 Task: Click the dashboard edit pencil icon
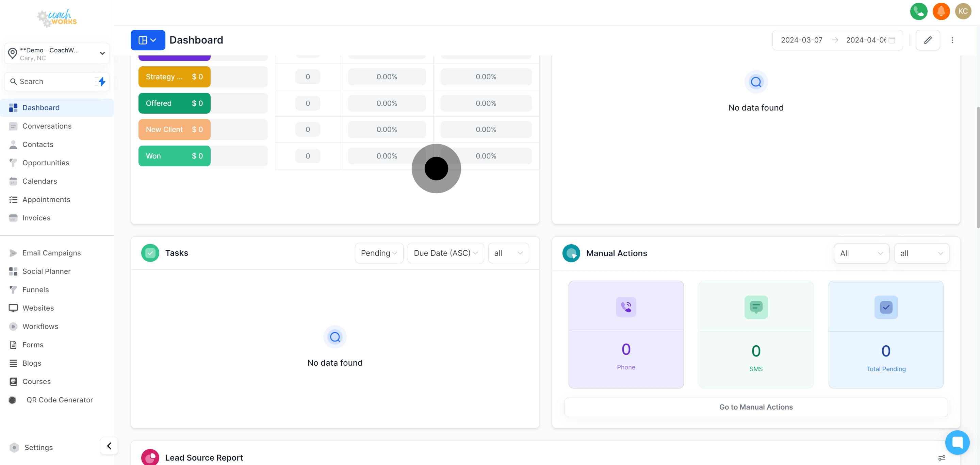pyautogui.click(x=928, y=40)
